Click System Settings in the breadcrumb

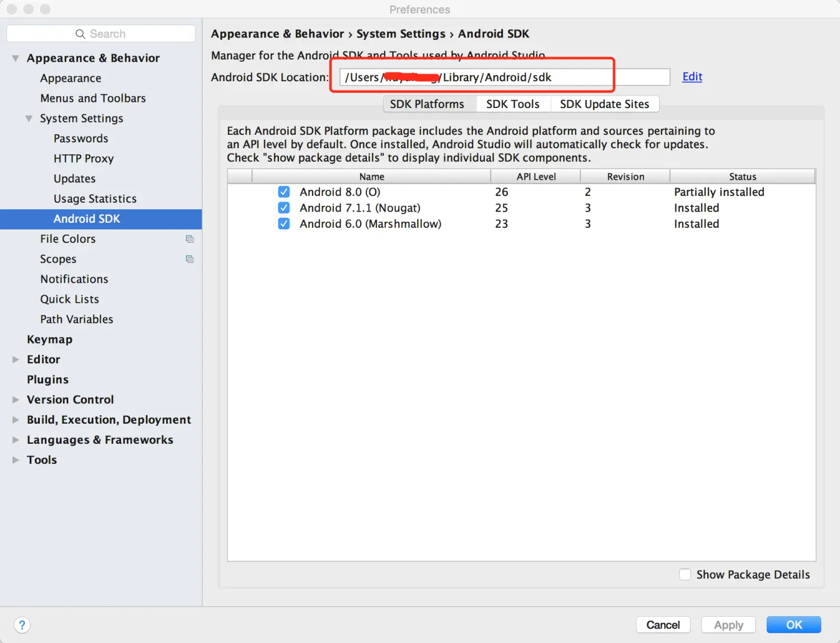(x=401, y=34)
